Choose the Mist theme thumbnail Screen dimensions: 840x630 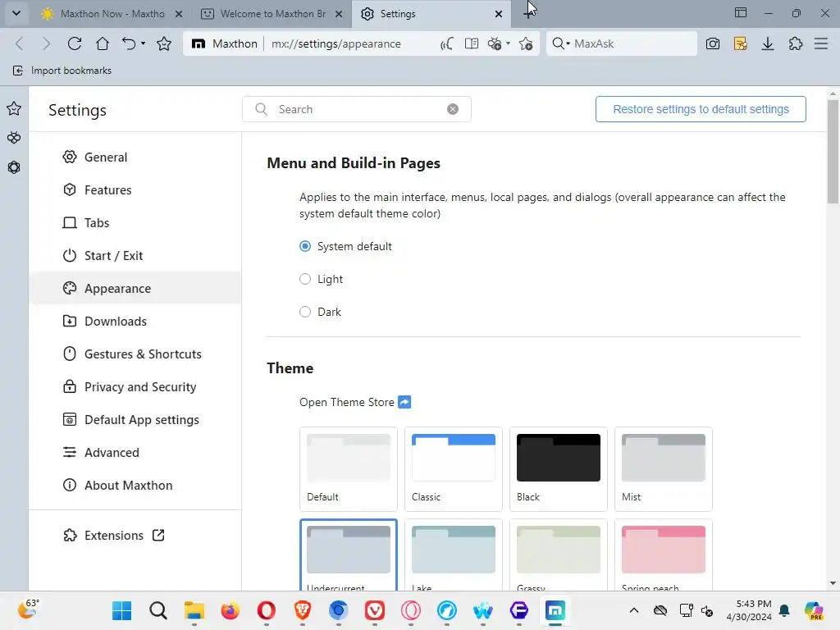(x=663, y=468)
